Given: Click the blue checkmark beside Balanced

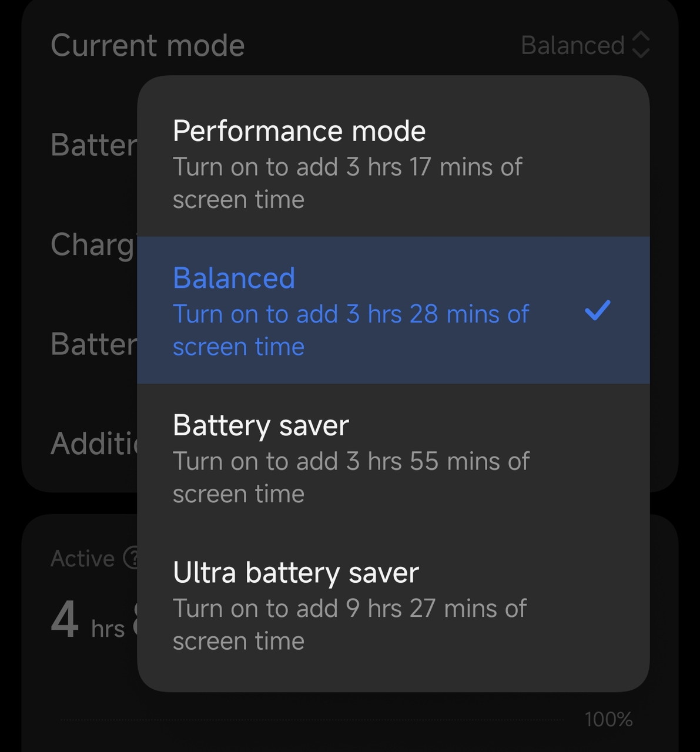Looking at the screenshot, I should coord(598,310).
